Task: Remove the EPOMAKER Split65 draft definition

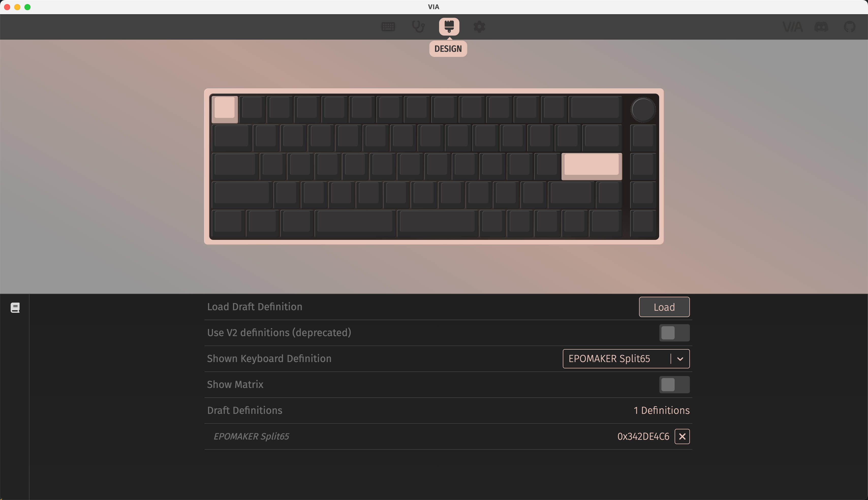Action: (682, 436)
